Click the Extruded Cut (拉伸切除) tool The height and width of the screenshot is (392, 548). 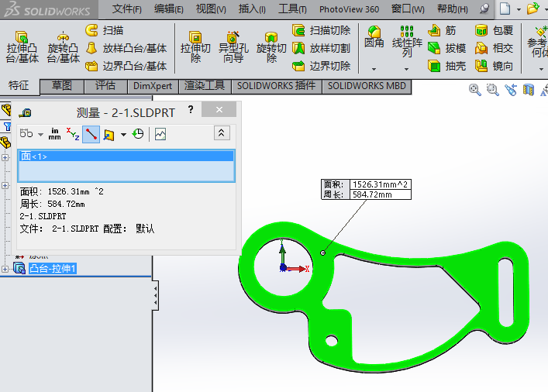[195, 46]
